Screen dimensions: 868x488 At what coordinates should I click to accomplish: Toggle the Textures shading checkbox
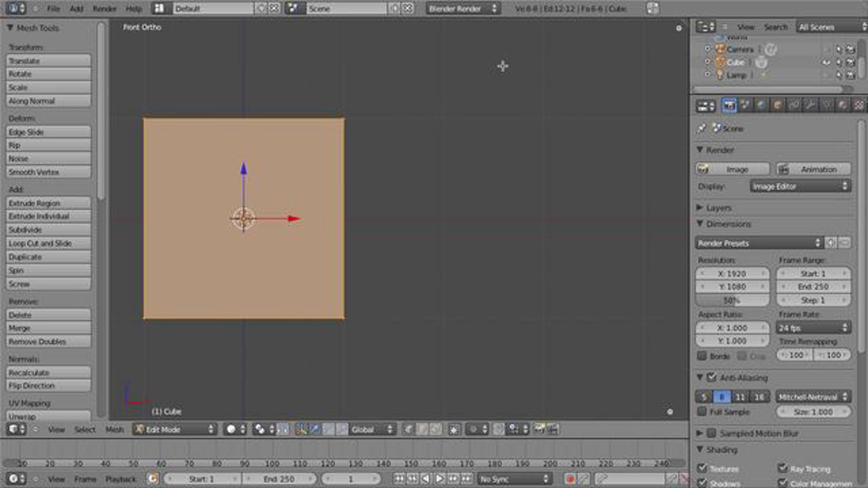[x=702, y=469]
